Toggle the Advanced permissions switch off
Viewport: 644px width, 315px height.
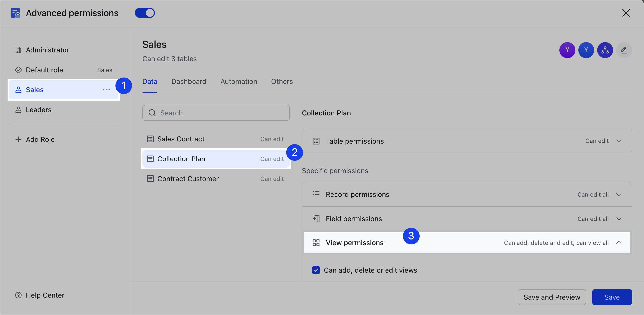tap(145, 13)
